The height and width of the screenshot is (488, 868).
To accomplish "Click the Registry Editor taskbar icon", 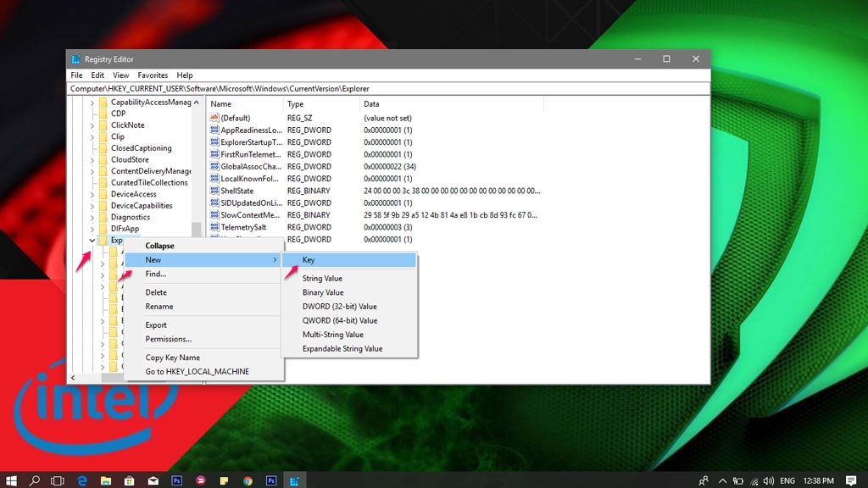I will tap(294, 480).
